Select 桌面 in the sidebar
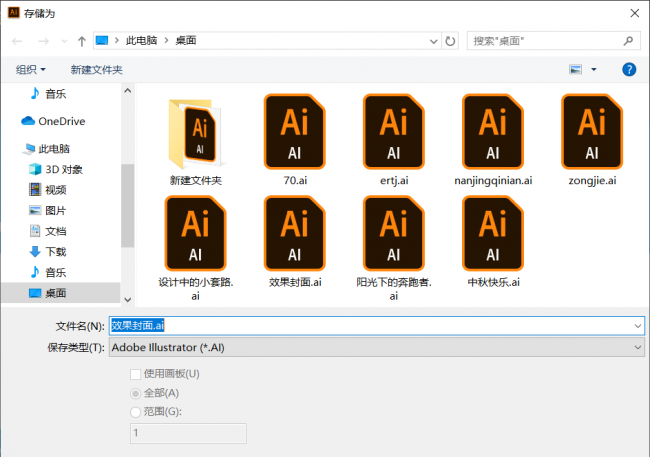The image size is (650, 457). (61, 293)
